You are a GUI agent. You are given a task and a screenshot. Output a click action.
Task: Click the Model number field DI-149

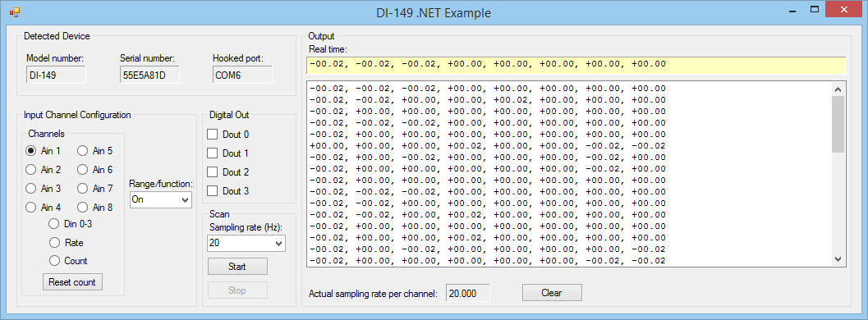[x=56, y=75]
